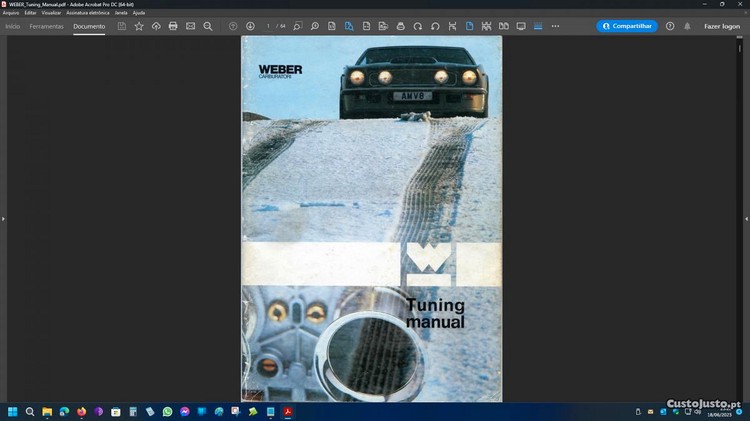The image size is (750, 421).
Task: Open the help question mark icon
Action: click(670, 26)
